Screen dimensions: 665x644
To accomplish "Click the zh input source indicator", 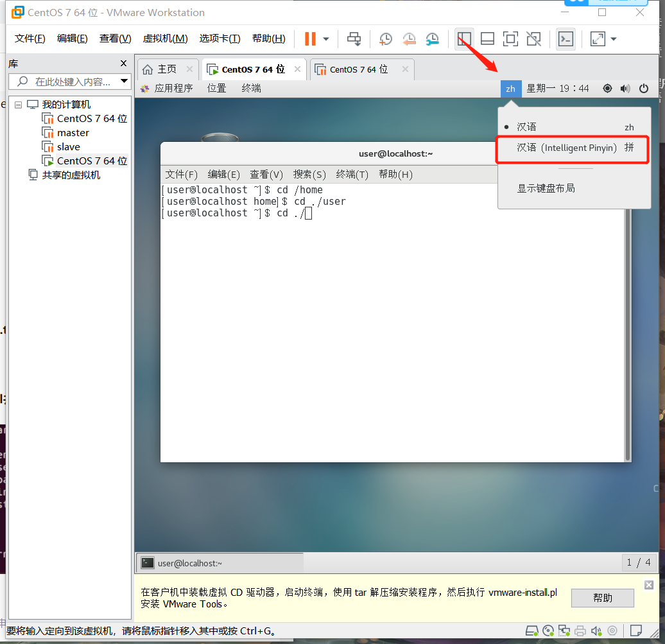I will (x=511, y=89).
